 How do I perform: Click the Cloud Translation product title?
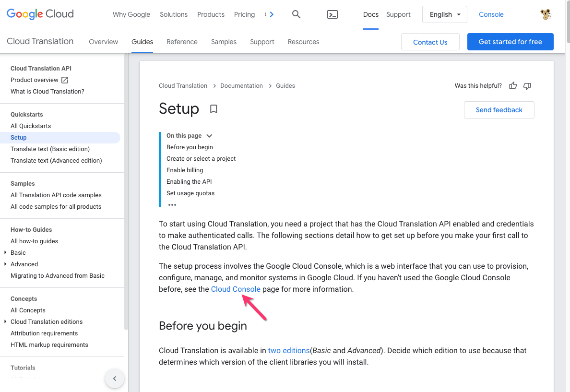40,41
